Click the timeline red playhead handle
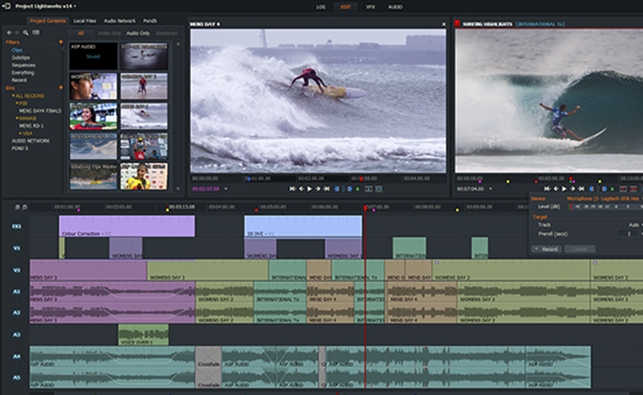This screenshot has width=643, height=395. pyautogui.click(x=365, y=208)
